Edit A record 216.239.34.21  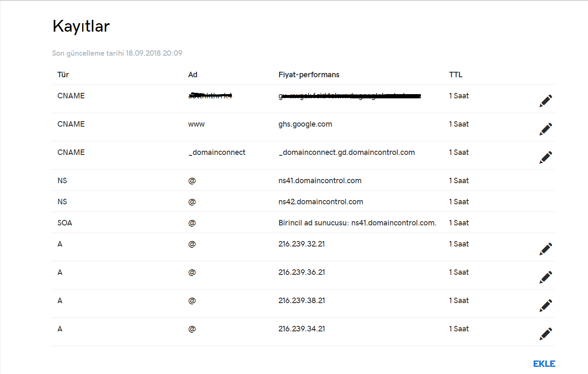click(x=545, y=334)
